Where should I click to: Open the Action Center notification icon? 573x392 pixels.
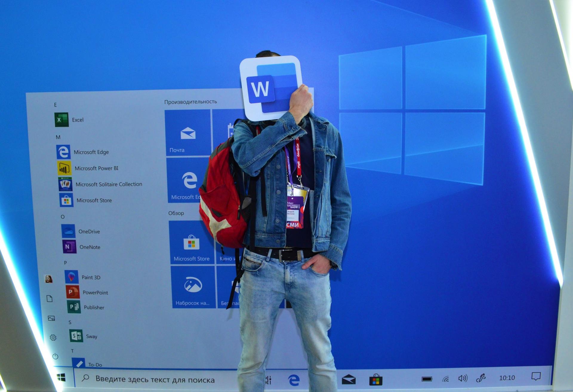[536, 376]
